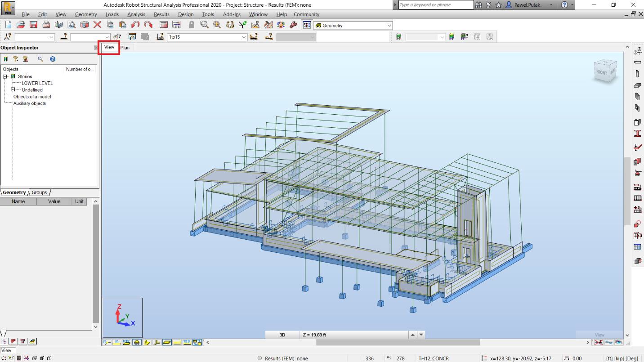Toggle the panel thickness display icon
The width and height of the screenshot is (644, 362).
pos(167,342)
